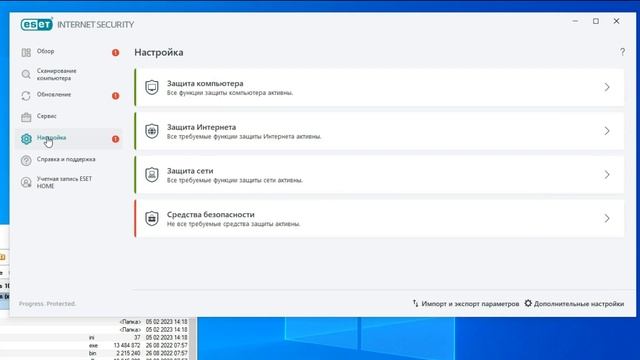Open the Защита Интернета settings card
Screen dimensions: 640x360
pyautogui.click(x=379, y=131)
